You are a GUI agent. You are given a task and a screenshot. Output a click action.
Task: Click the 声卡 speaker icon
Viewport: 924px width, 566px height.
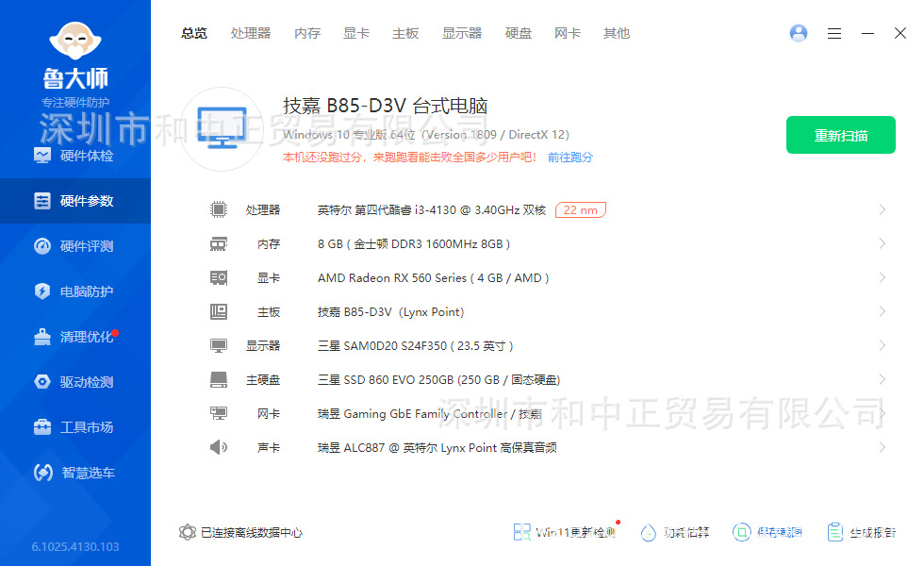coord(219,447)
